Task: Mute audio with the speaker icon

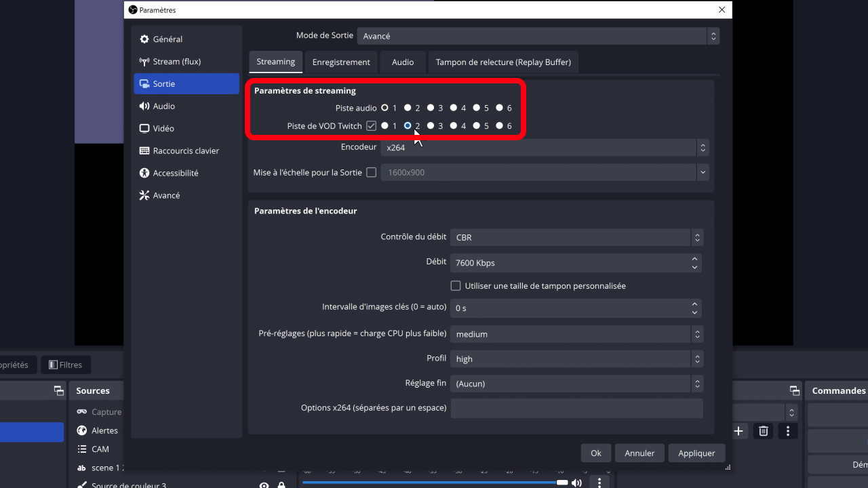Action: (576, 483)
